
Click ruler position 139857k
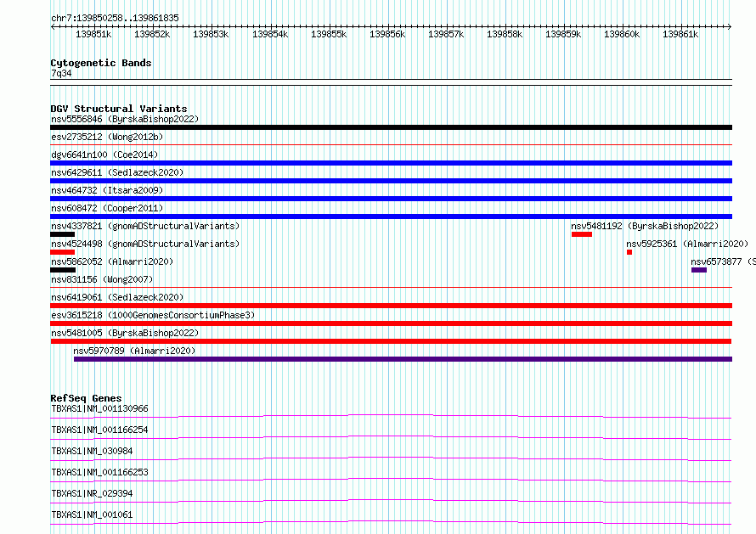446,34
